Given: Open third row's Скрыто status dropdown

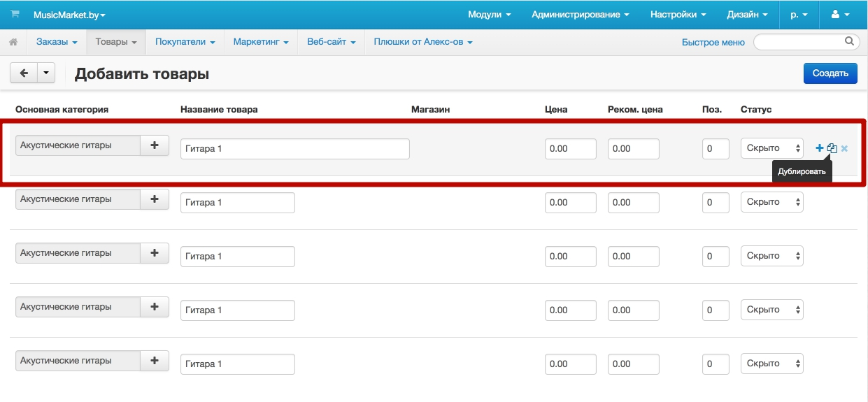Looking at the screenshot, I should point(772,256).
